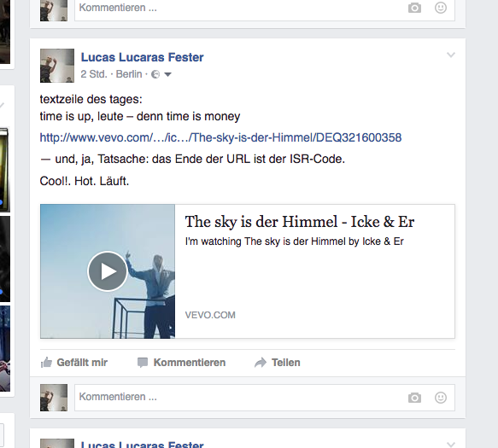498x448 pixels.
Task: Click the thumbs-up icon under the video
Action: (x=46, y=362)
